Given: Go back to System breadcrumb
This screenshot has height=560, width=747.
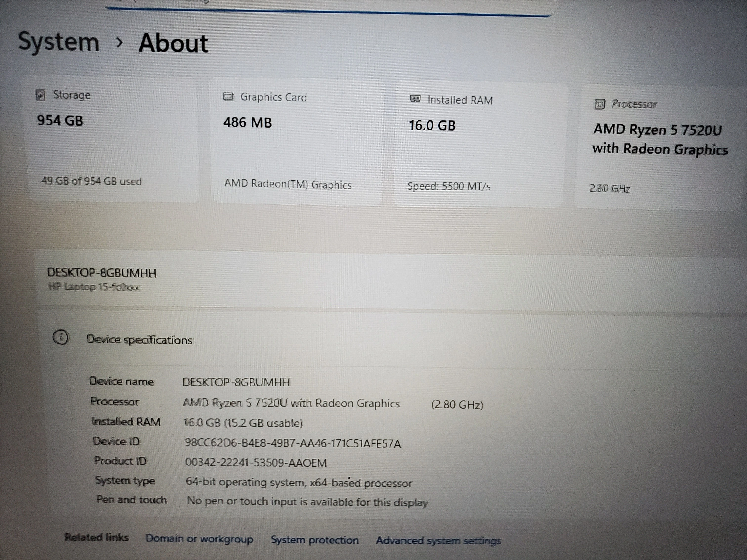Looking at the screenshot, I should point(59,42).
